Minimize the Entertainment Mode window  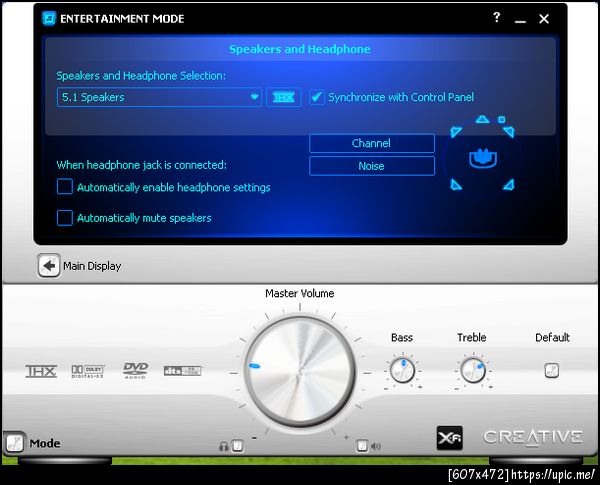pos(520,19)
